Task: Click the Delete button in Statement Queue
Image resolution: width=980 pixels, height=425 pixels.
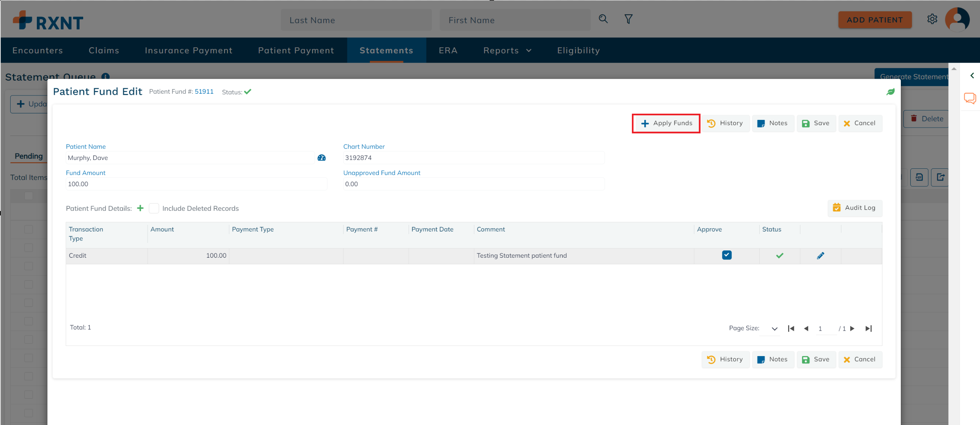Action: click(x=927, y=118)
